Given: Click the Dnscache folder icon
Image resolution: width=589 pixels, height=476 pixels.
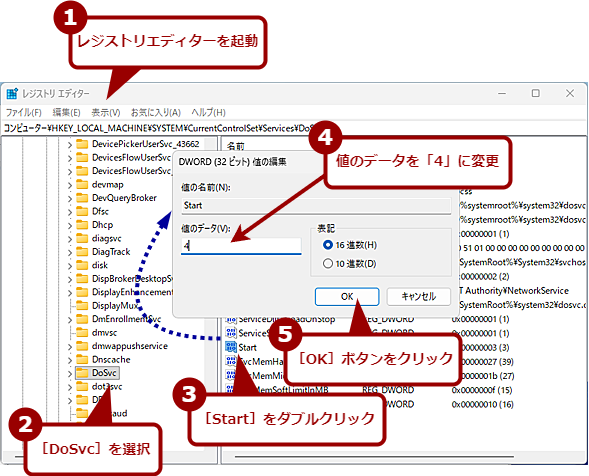Looking at the screenshot, I should (x=82, y=360).
